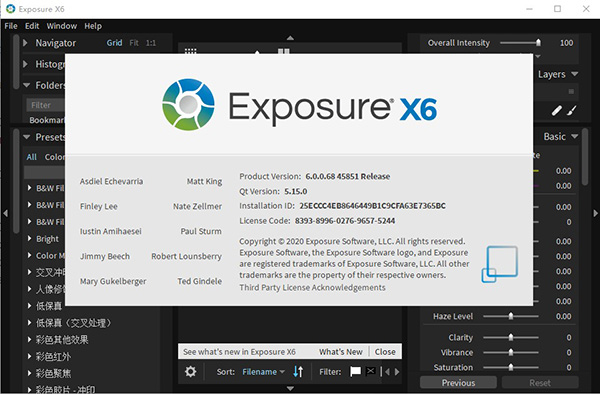Expand the 彩色聚焦 preset category
This screenshot has width=600, height=394.
point(29,373)
